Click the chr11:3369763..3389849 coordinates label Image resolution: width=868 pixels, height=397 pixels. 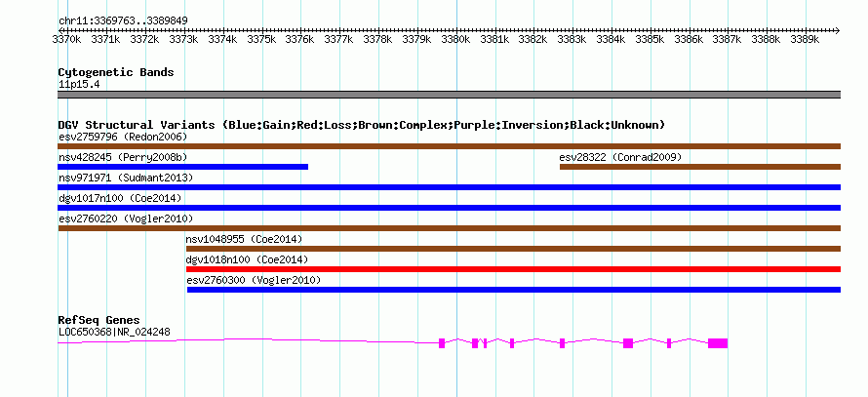pos(123,20)
